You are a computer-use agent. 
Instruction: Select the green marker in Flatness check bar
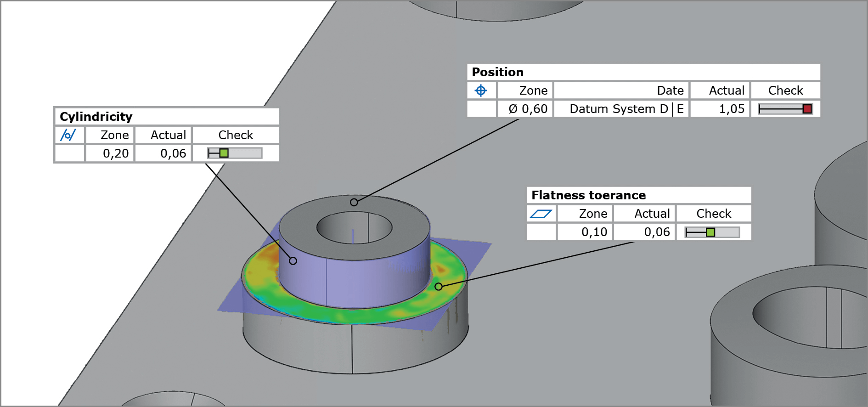click(x=710, y=232)
